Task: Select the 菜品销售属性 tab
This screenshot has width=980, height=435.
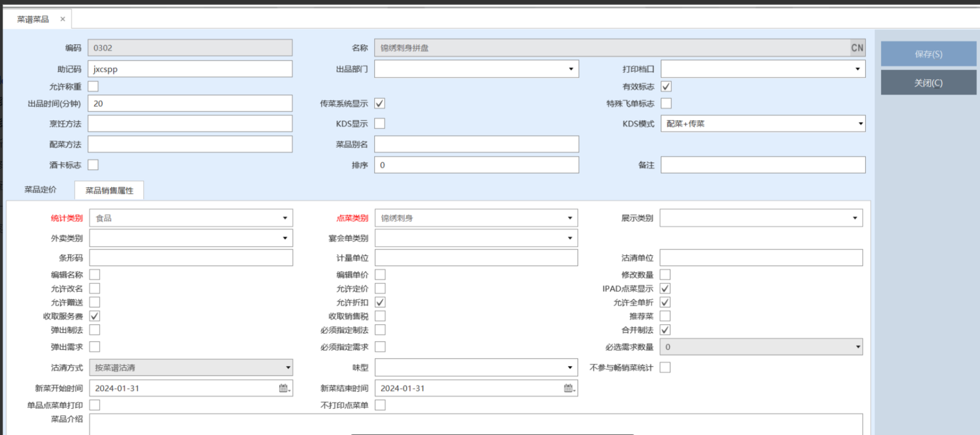Action: click(x=109, y=191)
